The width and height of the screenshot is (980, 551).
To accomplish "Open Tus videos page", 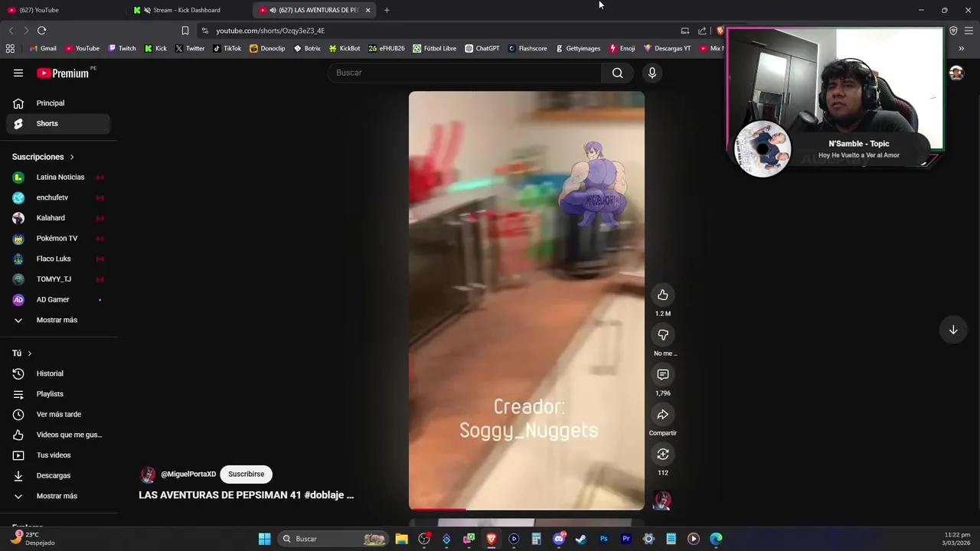I will [x=58, y=455].
